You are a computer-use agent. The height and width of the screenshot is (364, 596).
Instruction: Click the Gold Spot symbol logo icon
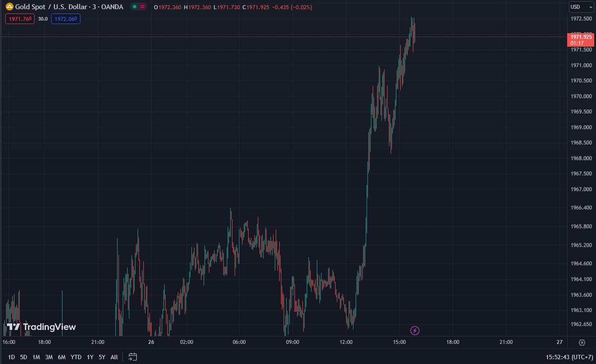[9, 7]
